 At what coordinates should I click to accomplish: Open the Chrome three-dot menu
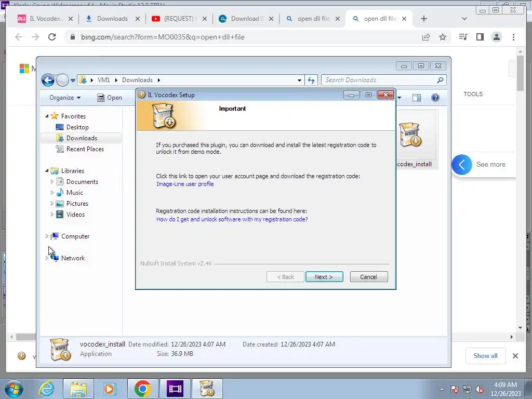[x=513, y=37]
